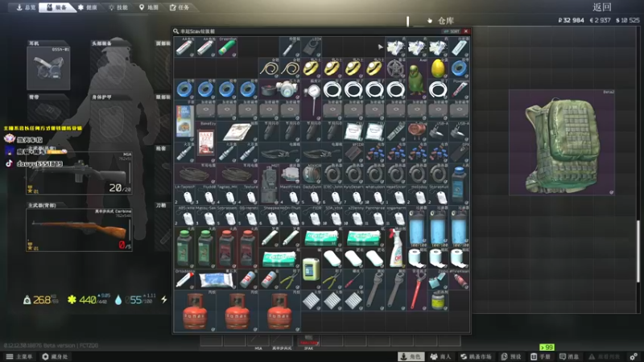Select the green Beta2 backpack in stash
This screenshot has height=362, width=644.
[x=562, y=142]
